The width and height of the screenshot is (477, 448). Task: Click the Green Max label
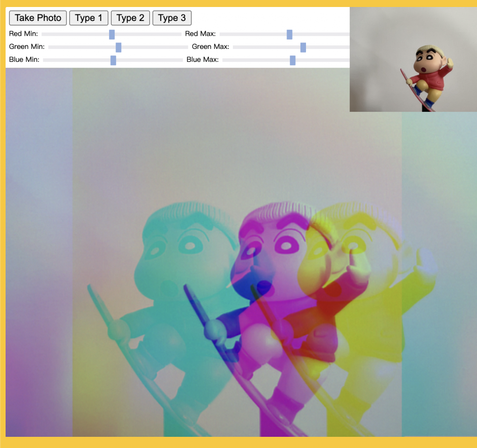pyautogui.click(x=211, y=47)
